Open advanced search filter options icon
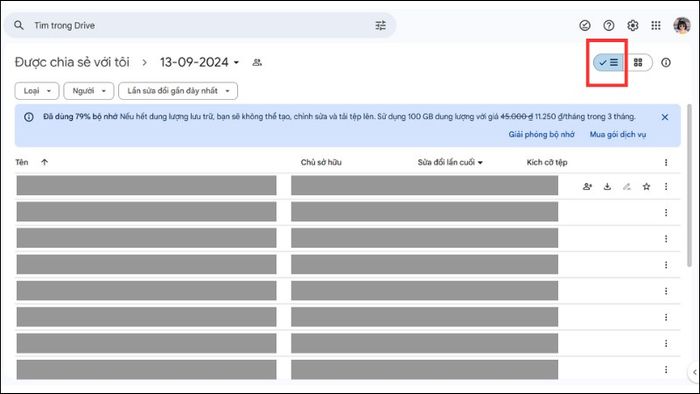700x394 pixels. click(x=380, y=25)
